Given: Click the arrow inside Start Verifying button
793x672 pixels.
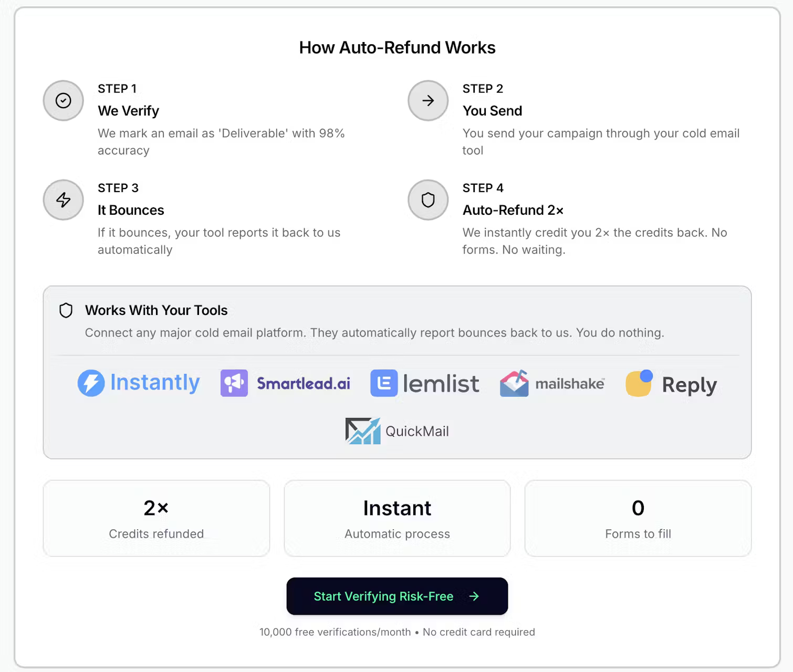Looking at the screenshot, I should coord(474,596).
